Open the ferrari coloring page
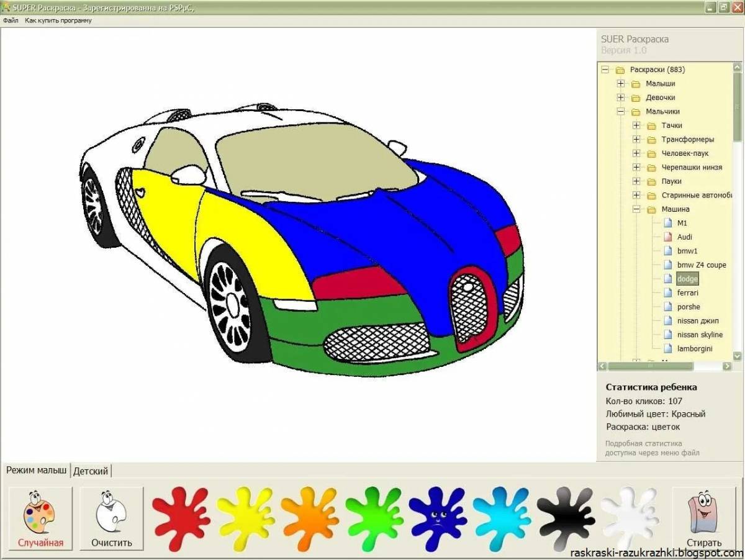 tap(687, 293)
